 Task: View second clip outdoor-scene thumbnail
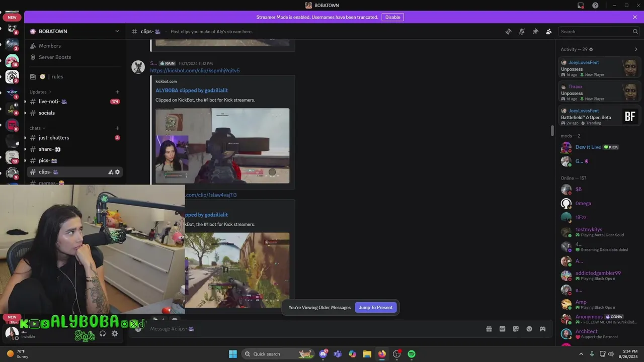click(x=237, y=270)
